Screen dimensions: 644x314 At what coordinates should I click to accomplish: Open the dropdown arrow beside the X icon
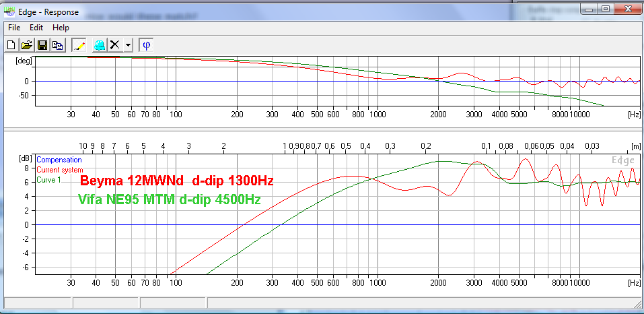point(128,44)
